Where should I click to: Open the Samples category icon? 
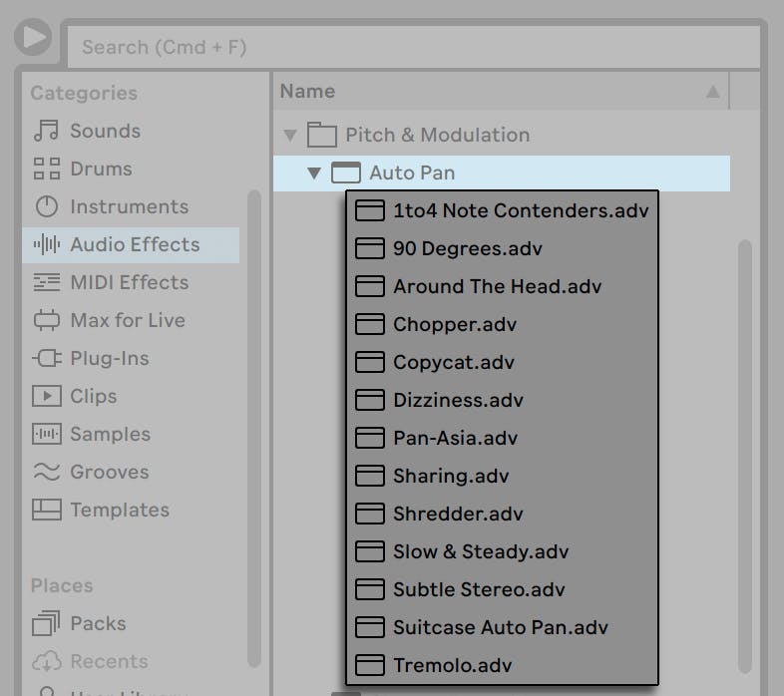(x=46, y=434)
